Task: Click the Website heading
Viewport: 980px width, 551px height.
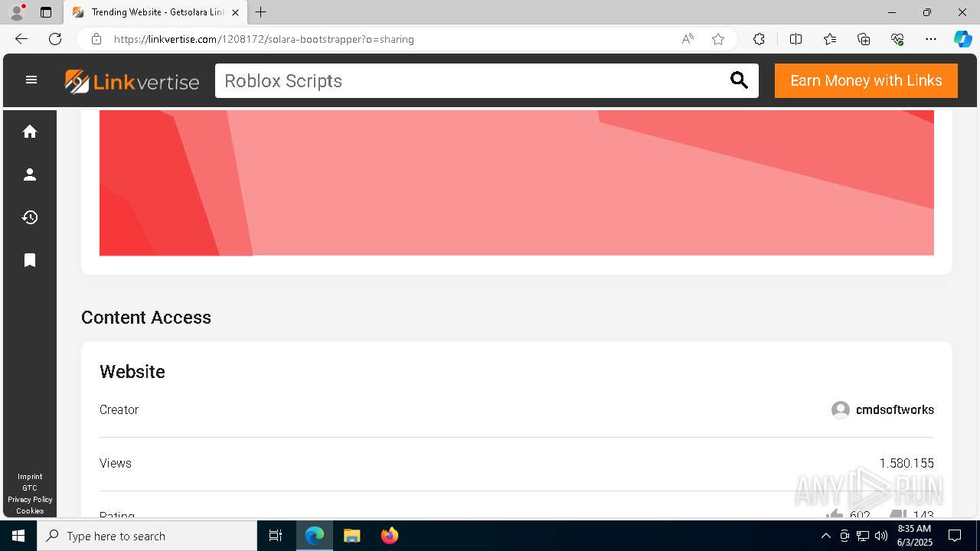Action: (x=132, y=371)
